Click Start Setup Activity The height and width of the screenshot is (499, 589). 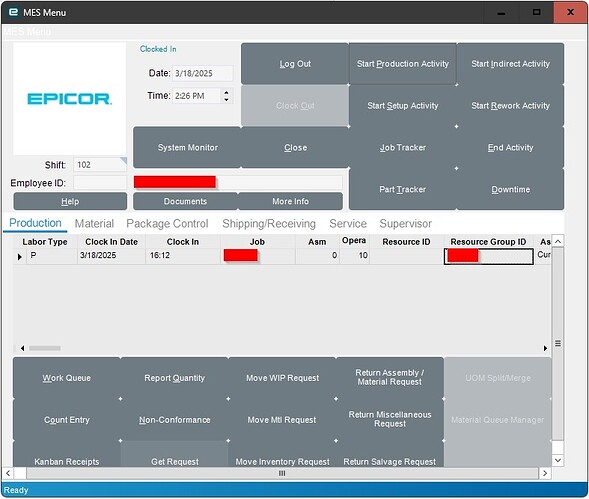[403, 106]
